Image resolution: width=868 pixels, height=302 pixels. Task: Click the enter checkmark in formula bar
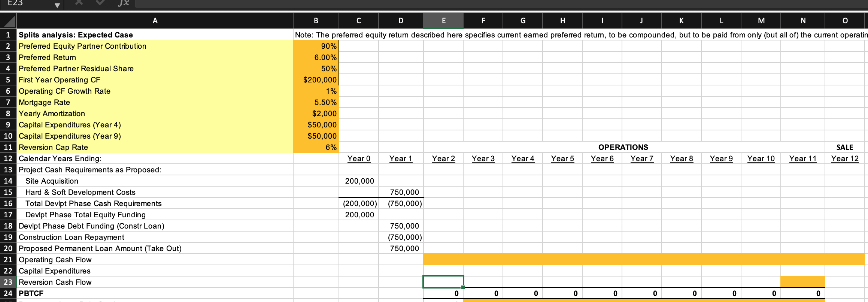point(100,3)
